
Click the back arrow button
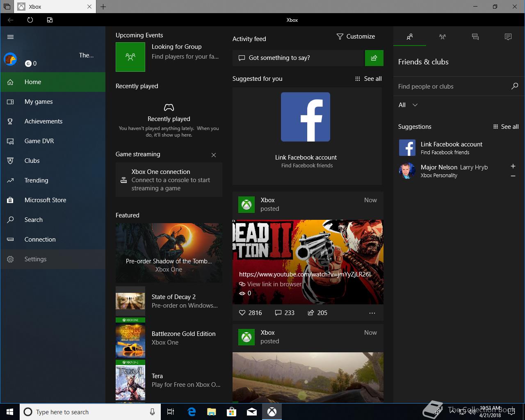click(10, 20)
